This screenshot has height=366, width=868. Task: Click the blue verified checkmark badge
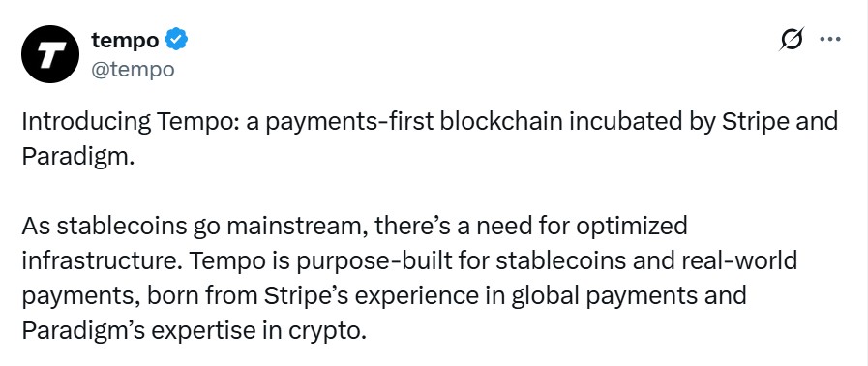(177, 40)
